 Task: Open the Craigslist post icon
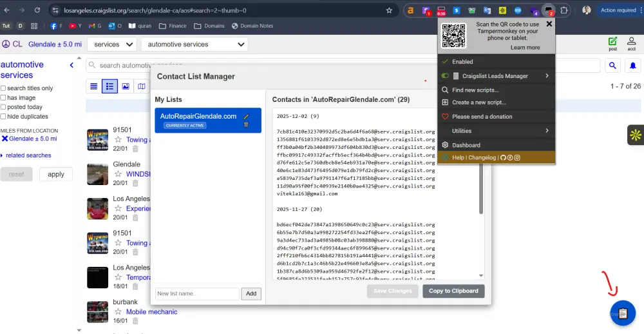coord(612,44)
